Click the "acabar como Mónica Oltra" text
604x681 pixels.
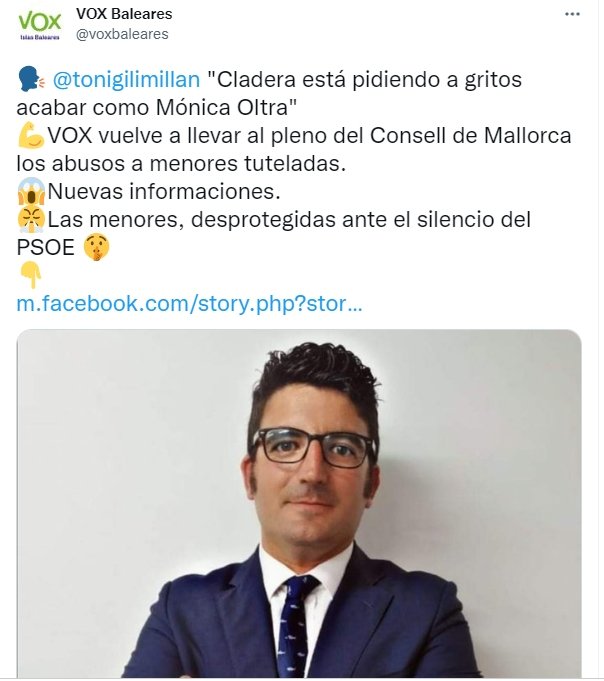pyautogui.click(x=157, y=108)
